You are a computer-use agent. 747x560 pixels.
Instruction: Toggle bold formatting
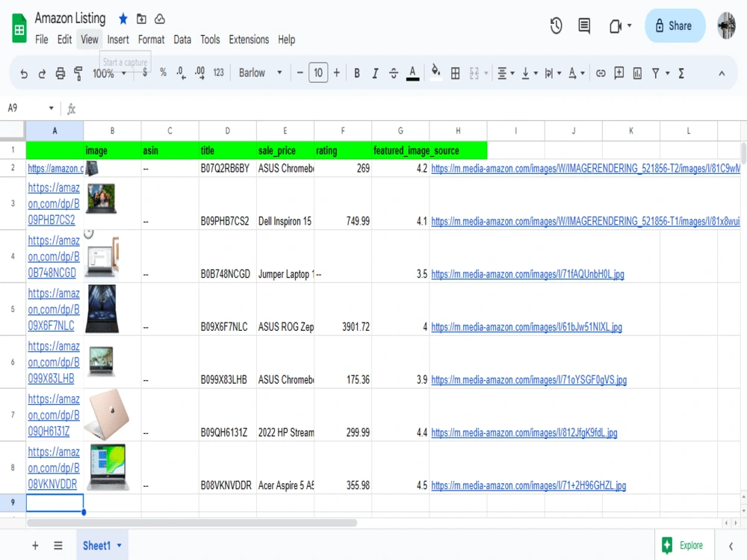(357, 73)
